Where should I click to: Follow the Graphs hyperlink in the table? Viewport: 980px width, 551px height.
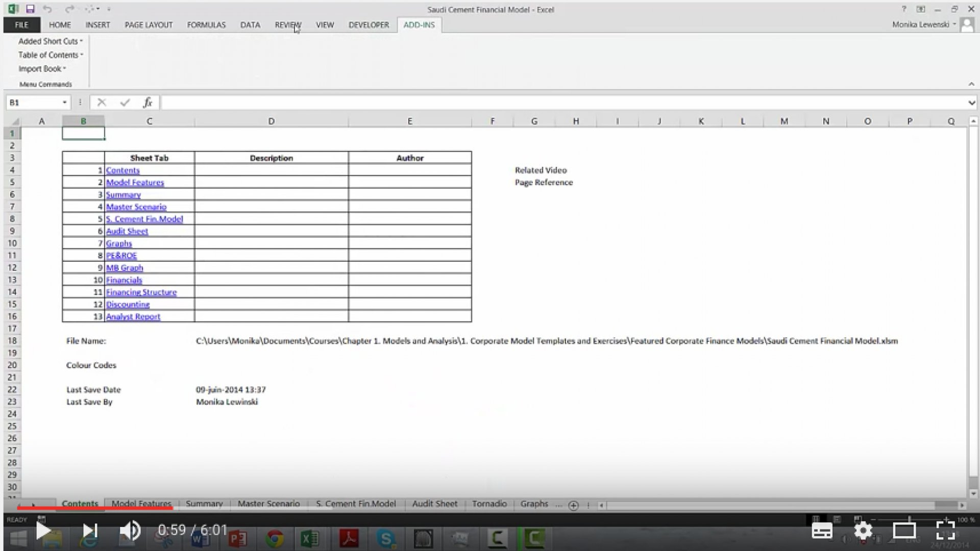[x=119, y=244]
